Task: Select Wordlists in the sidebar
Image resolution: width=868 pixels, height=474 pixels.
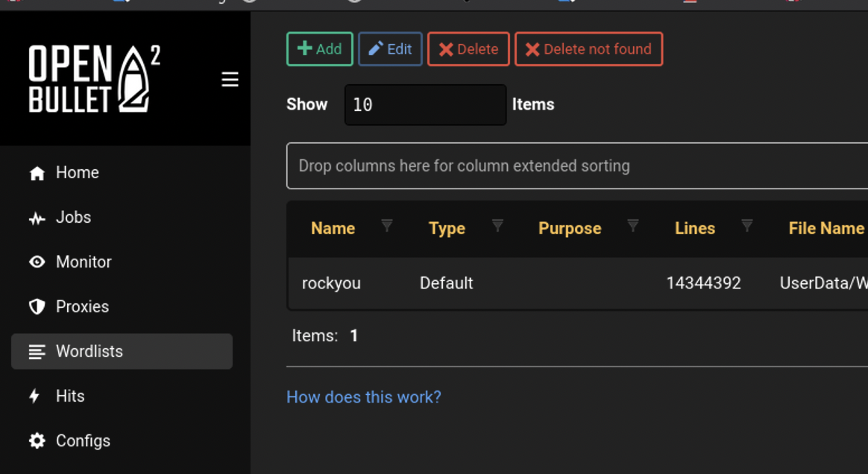Action: tap(122, 351)
